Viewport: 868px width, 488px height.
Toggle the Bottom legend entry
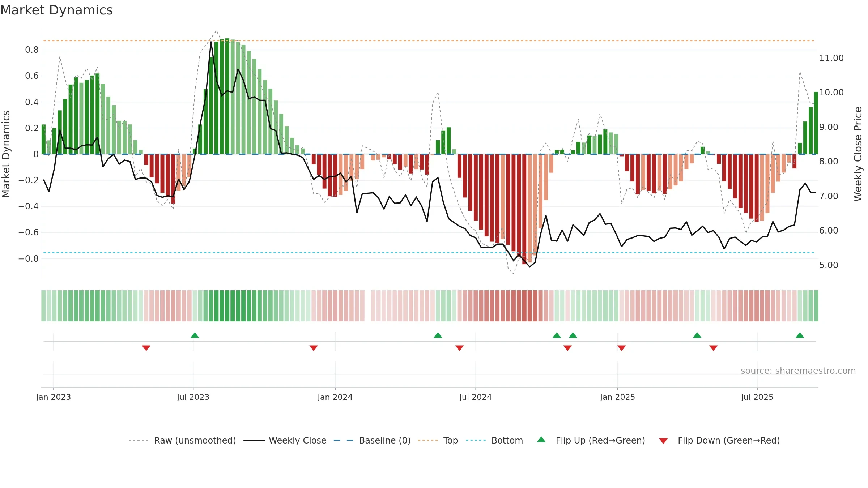point(507,440)
